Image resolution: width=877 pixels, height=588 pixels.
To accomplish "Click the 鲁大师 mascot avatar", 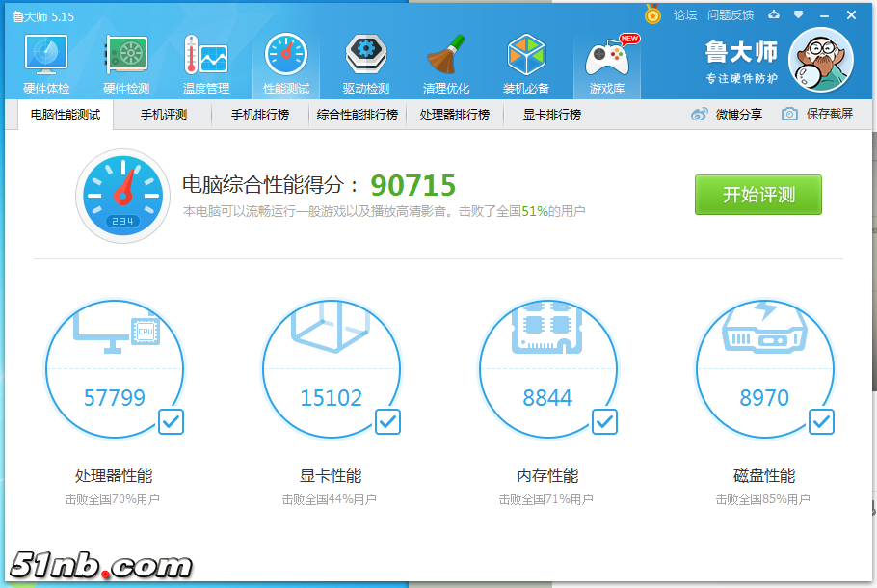I will point(820,60).
